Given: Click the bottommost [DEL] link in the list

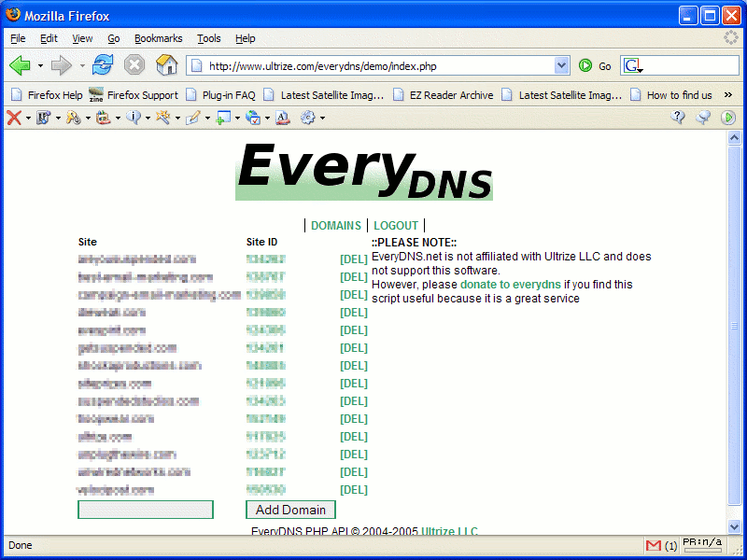Looking at the screenshot, I should tap(354, 489).
